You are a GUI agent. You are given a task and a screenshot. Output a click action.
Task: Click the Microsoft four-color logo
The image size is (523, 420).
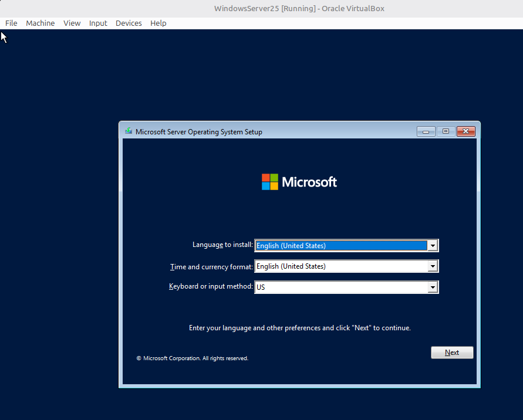click(270, 182)
